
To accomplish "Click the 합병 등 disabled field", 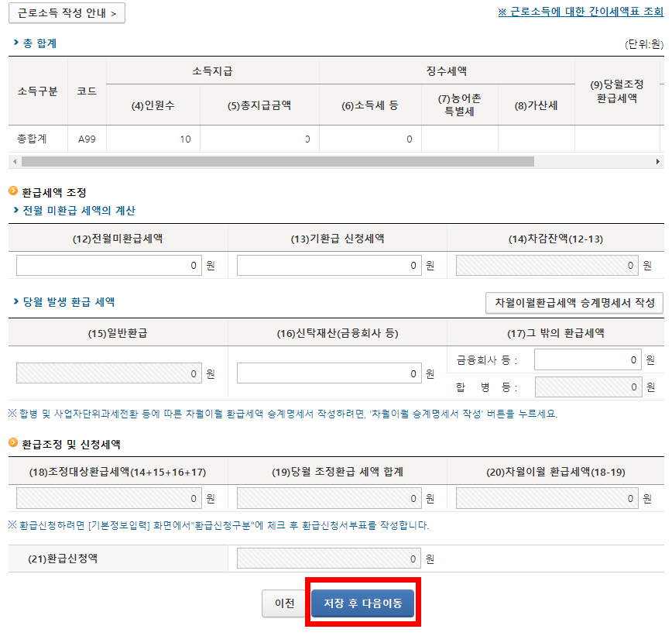I will (588, 387).
